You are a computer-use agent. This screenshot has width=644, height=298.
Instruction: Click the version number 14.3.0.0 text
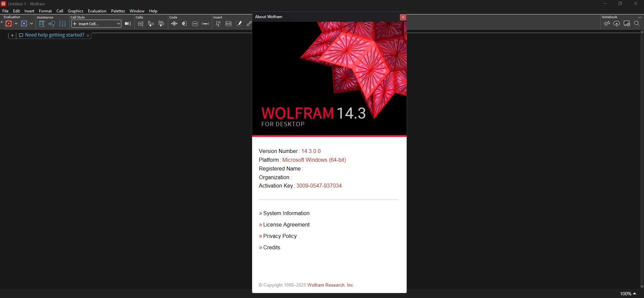coord(311,151)
